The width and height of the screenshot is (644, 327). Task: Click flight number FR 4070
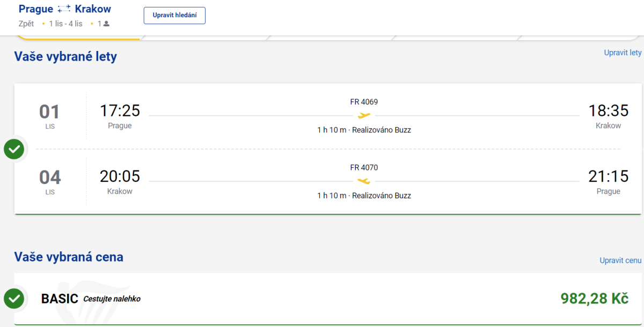point(364,167)
